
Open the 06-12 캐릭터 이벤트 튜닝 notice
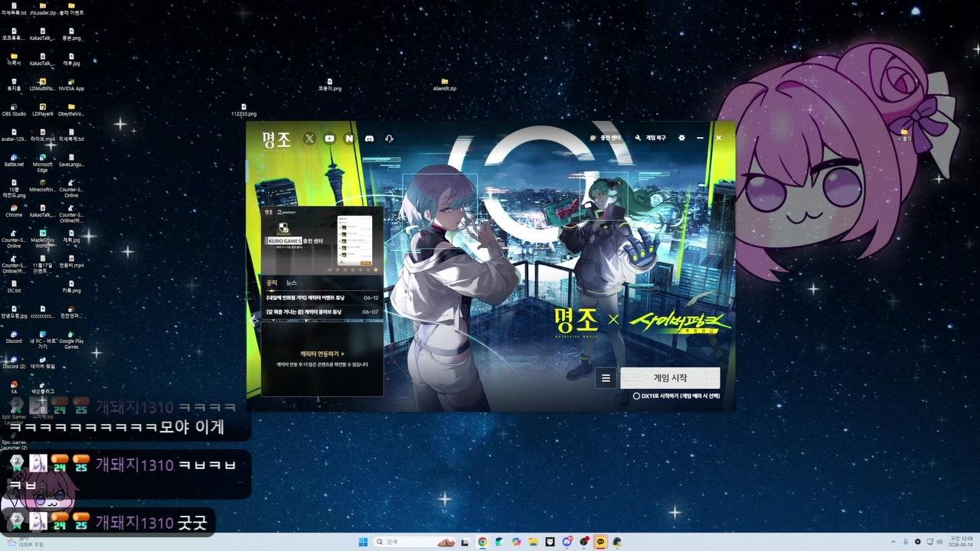point(322,298)
